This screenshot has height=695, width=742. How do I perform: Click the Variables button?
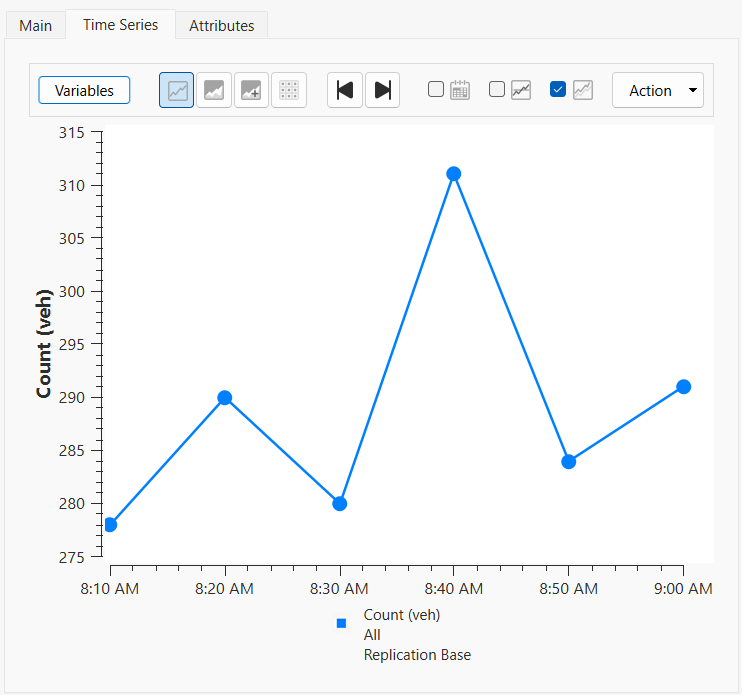tap(84, 90)
